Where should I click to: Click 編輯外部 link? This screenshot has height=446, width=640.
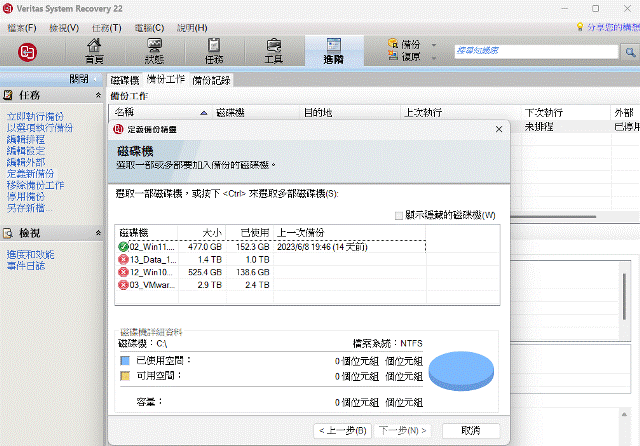tap(26, 162)
